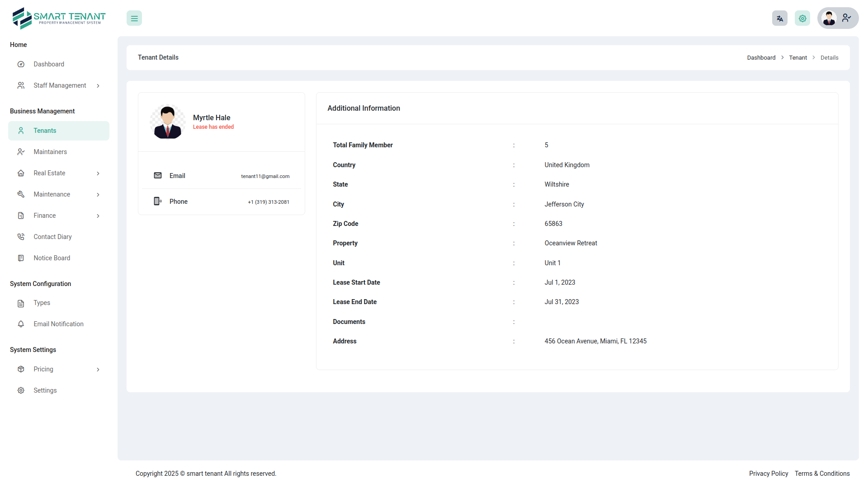Select the Maintainers icon in sidebar
Viewport: 868px width, 488px height.
pos(21,152)
